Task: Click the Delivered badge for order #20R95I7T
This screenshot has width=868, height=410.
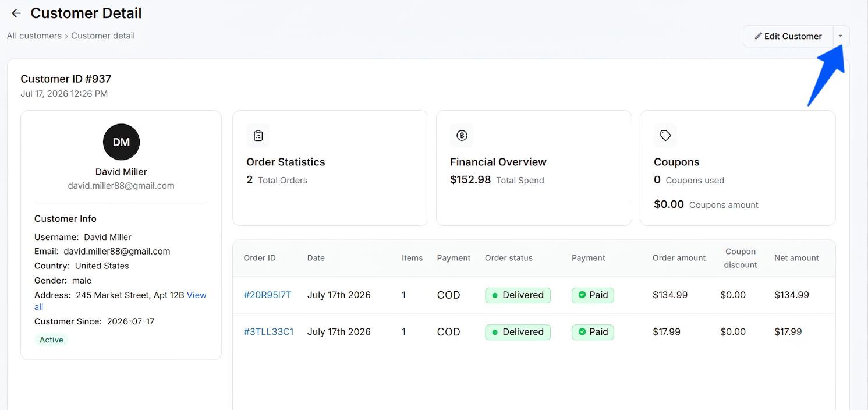Action: tap(518, 295)
